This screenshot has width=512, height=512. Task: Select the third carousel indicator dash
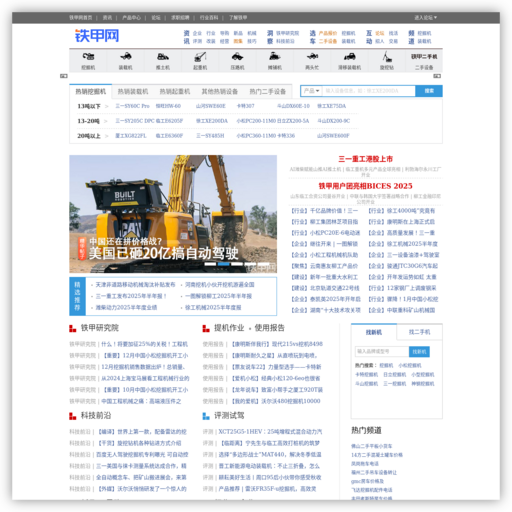[x=237, y=264]
